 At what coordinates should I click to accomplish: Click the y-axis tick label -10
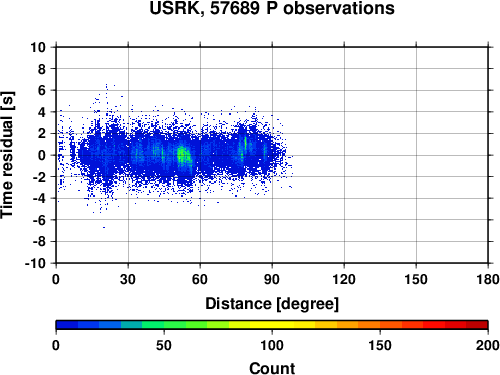(35, 263)
